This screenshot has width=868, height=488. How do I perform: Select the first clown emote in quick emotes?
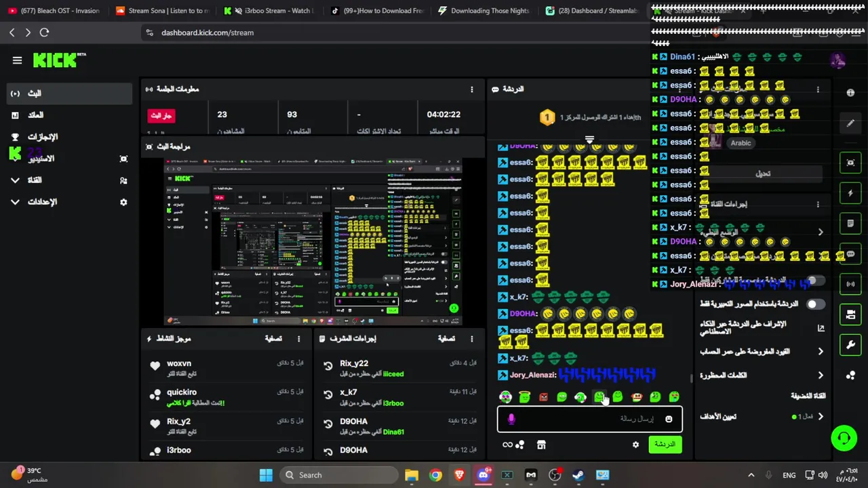coord(505,397)
